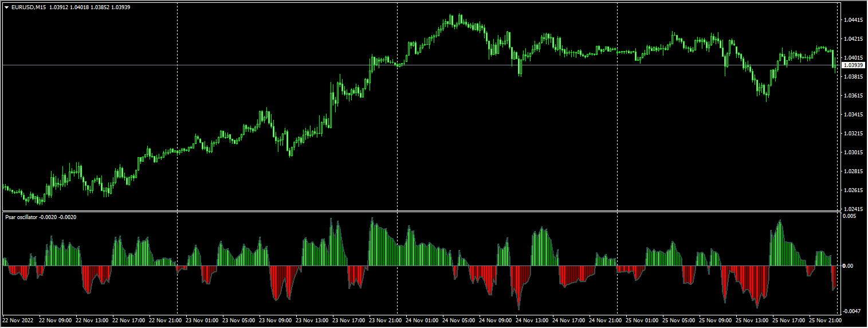Click the 25 Nov 21:00 time label
Viewport: 868px width, 328px height.
pos(826,321)
